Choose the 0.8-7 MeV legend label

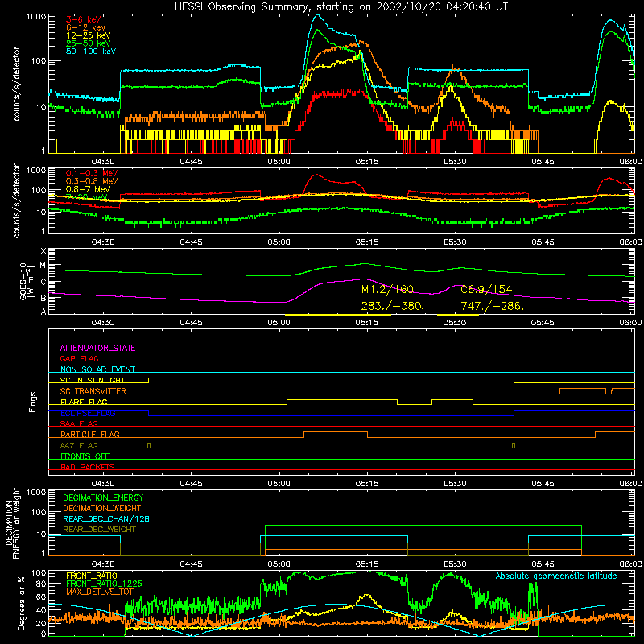pyautogui.click(x=88, y=189)
